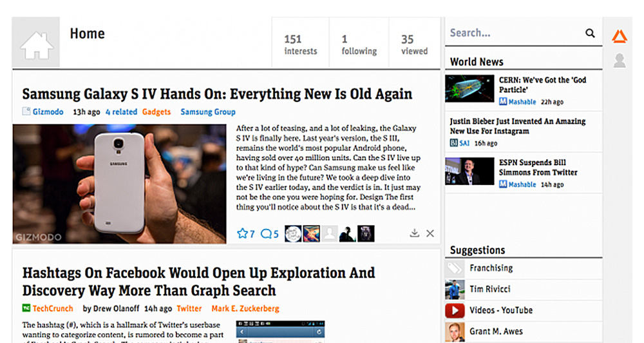Click Mark E. Zuckerberg topic tag
Viewport: 644px width, 343px height.
(245, 308)
